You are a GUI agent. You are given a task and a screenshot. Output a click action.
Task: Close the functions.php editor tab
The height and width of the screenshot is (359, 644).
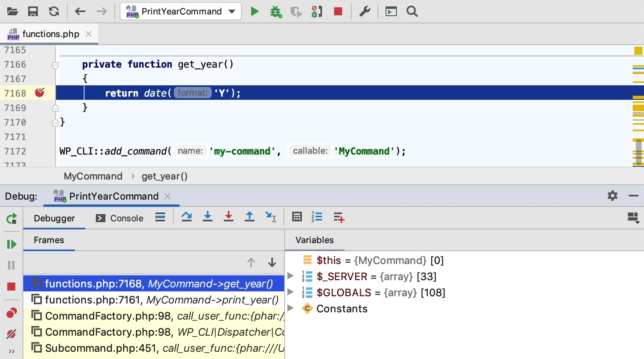click(x=89, y=34)
